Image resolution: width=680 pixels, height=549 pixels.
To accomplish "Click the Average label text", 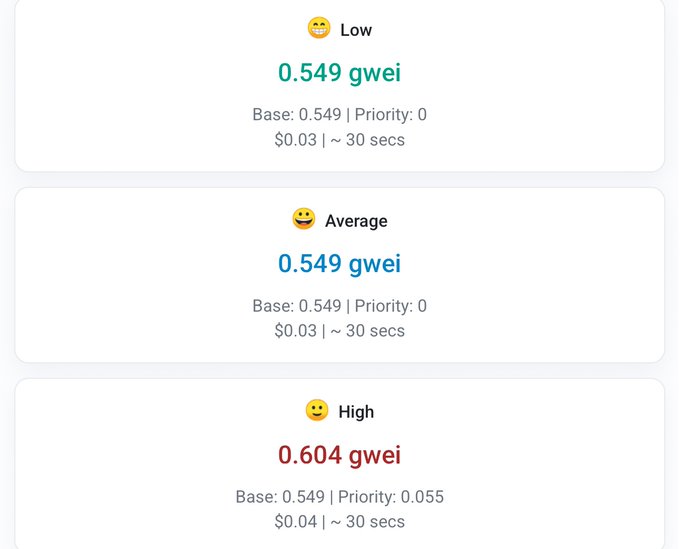I will [x=356, y=221].
